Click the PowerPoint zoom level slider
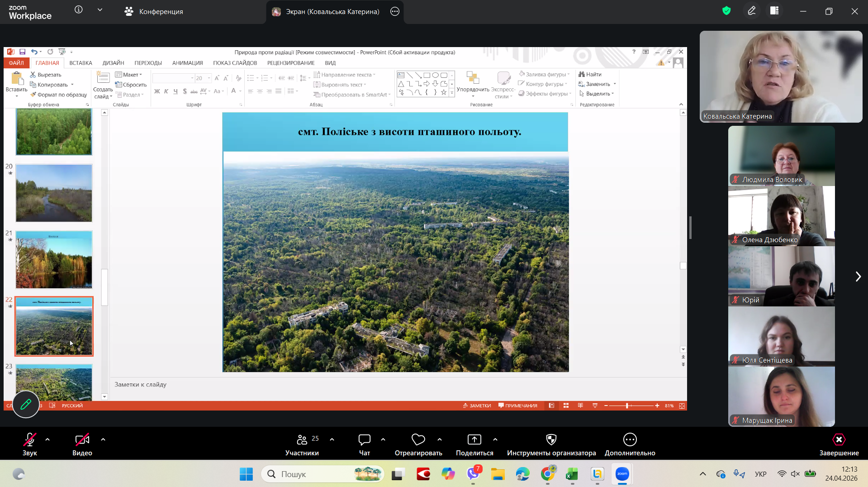 (x=627, y=406)
